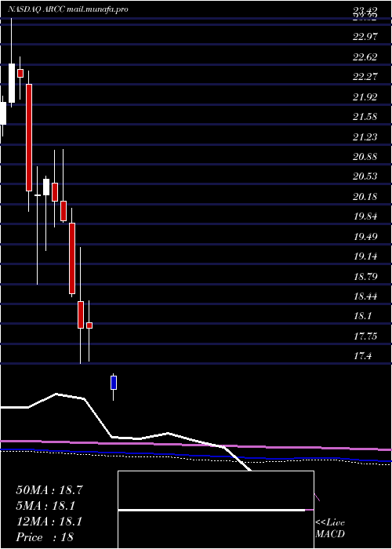Click the 18.79 price label
The height and width of the screenshot is (549, 392).
pyautogui.click(x=365, y=277)
